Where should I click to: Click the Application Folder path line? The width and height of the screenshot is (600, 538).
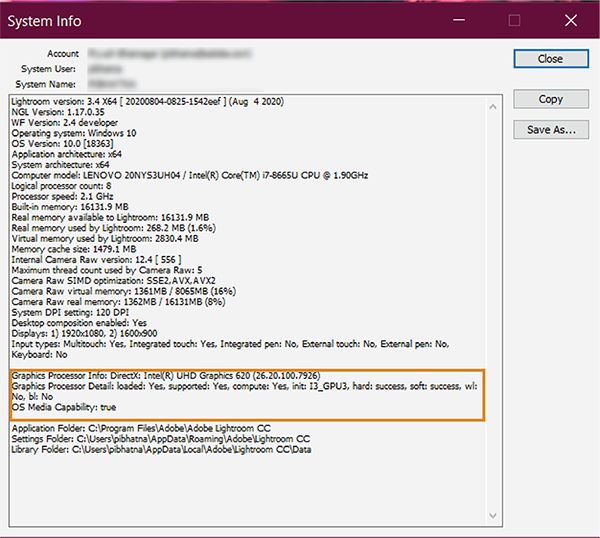point(141,428)
